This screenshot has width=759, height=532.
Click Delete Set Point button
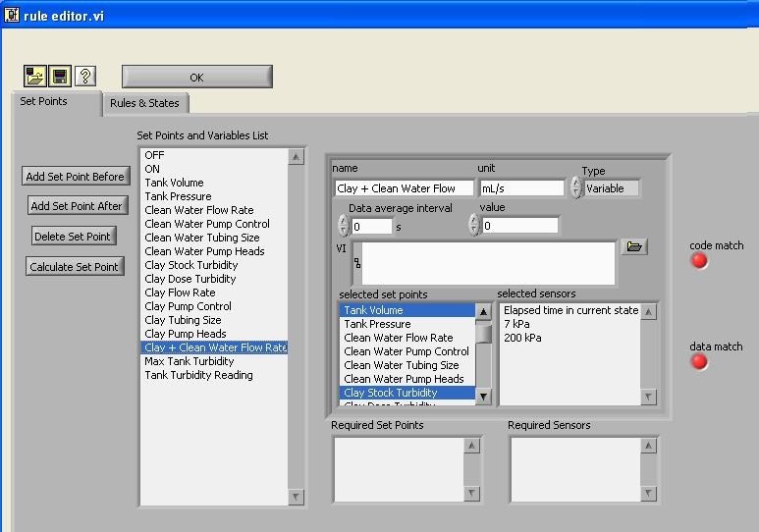pyautogui.click(x=73, y=237)
